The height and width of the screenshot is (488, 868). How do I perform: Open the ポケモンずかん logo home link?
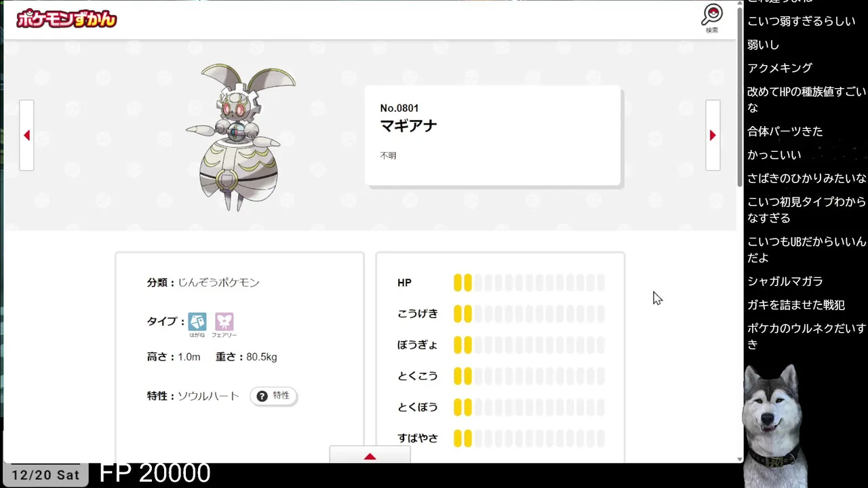click(x=66, y=19)
